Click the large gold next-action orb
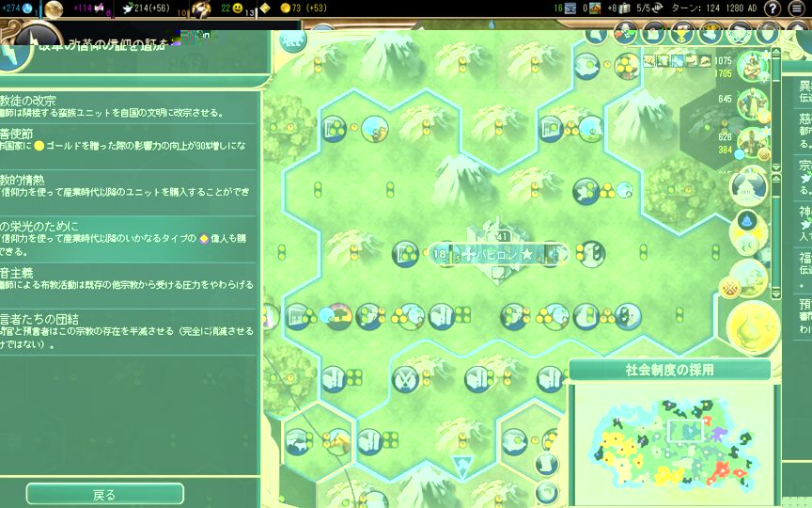This screenshot has height=508, width=812. tap(755, 325)
